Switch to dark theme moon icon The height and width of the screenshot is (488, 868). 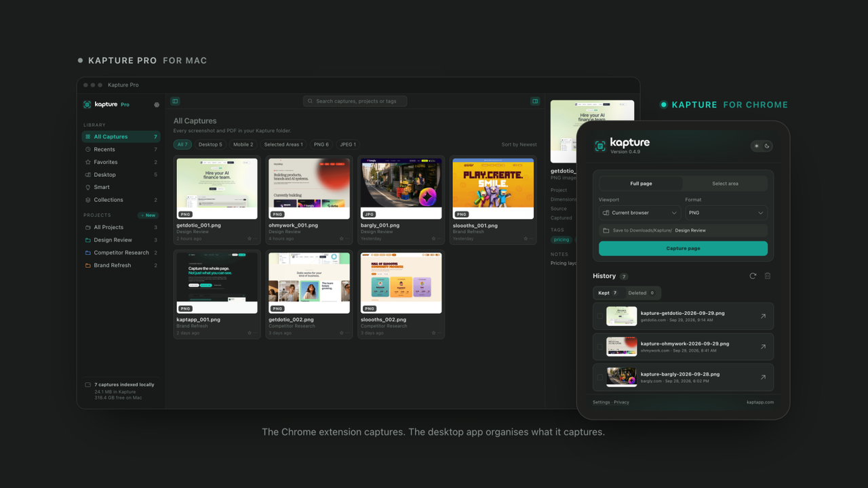point(767,146)
